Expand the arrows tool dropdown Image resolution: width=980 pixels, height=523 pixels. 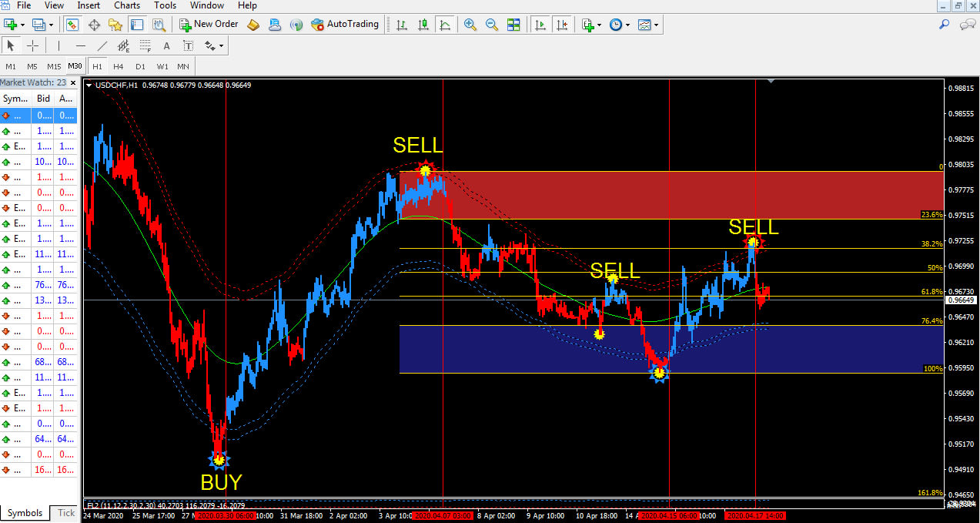pos(222,46)
